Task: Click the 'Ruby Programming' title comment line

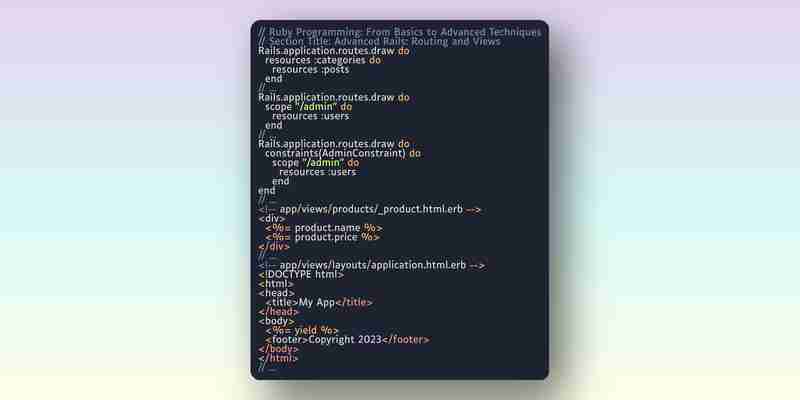Action: click(399, 33)
